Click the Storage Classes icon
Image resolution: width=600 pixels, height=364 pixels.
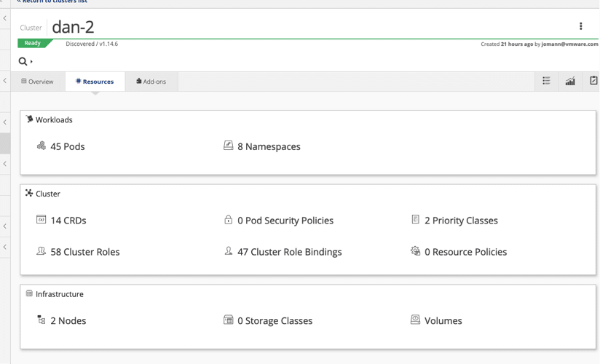click(x=229, y=320)
